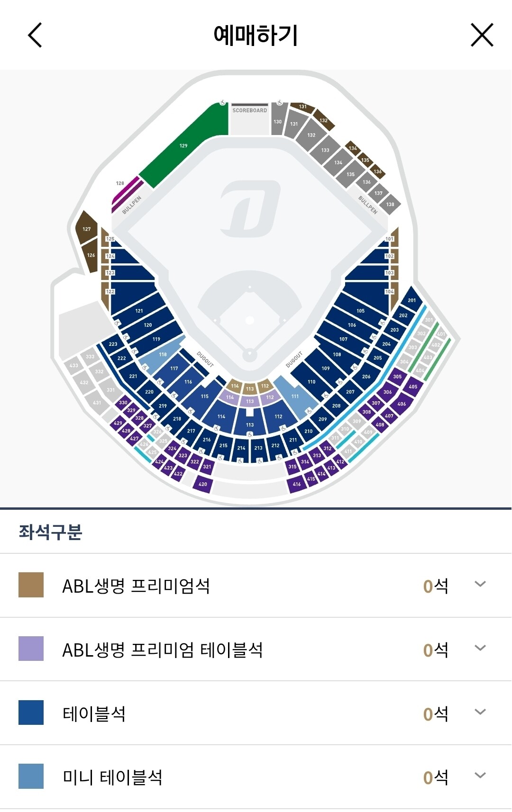The image size is (512, 812).
Task: Select the 테이블석 seat category label
Action: pyautogui.click(x=94, y=713)
